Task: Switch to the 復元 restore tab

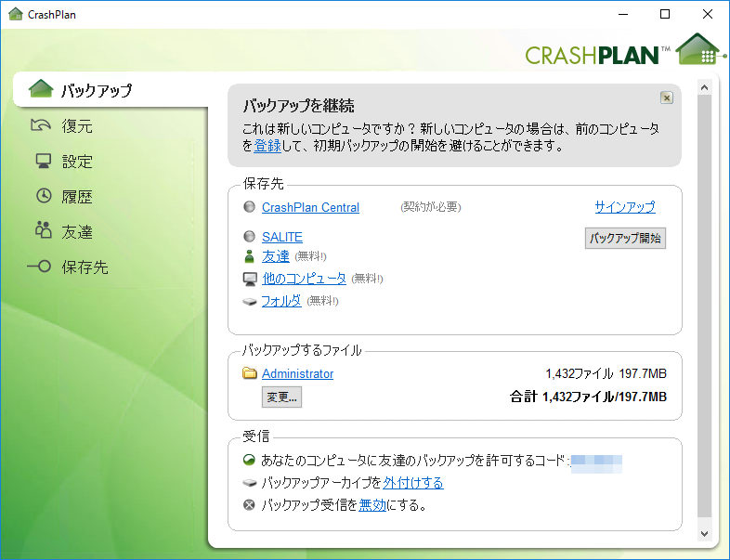Action: click(x=77, y=126)
